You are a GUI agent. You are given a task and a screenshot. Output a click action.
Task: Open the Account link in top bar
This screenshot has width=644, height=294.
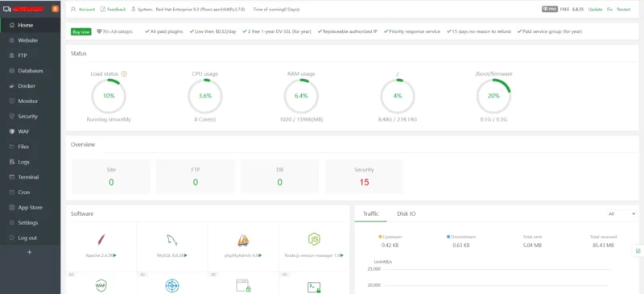coord(87,10)
